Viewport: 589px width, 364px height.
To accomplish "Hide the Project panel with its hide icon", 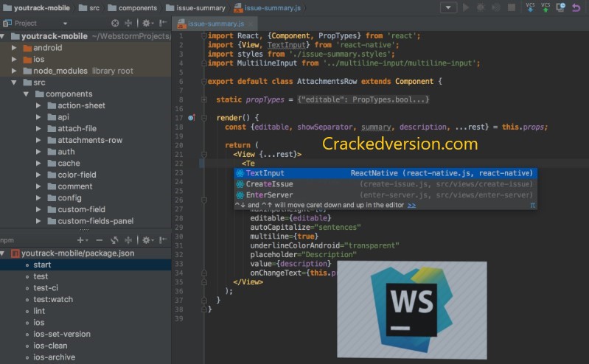I will click(162, 23).
